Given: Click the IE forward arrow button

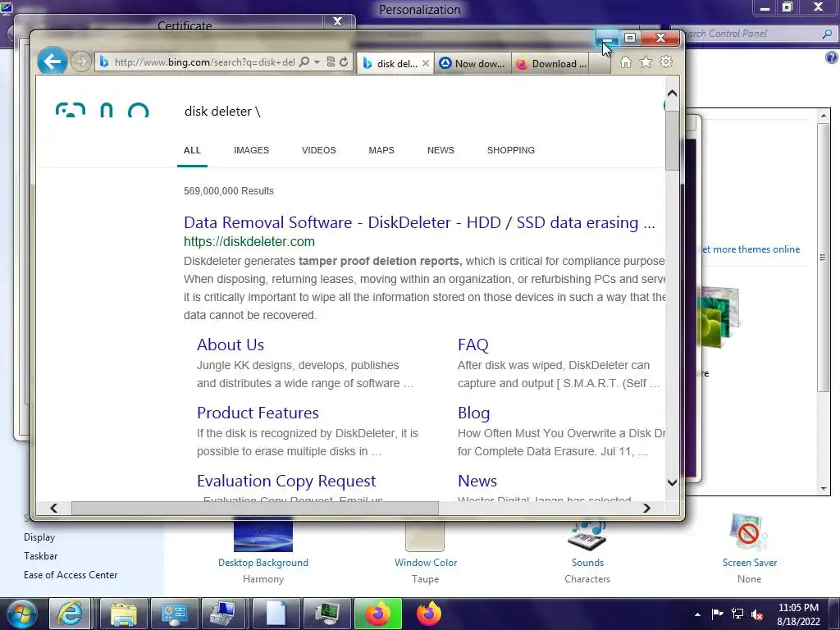Looking at the screenshot, I should click(x=81, y=62).
